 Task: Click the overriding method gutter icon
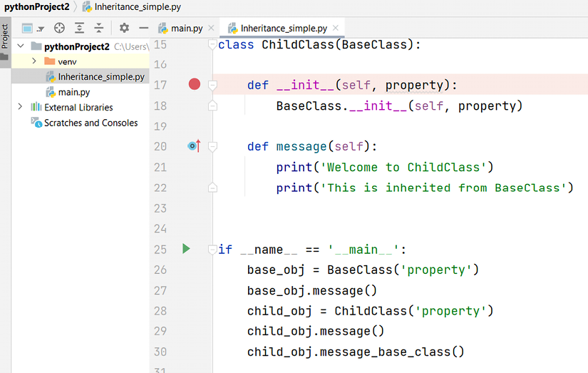194,145
